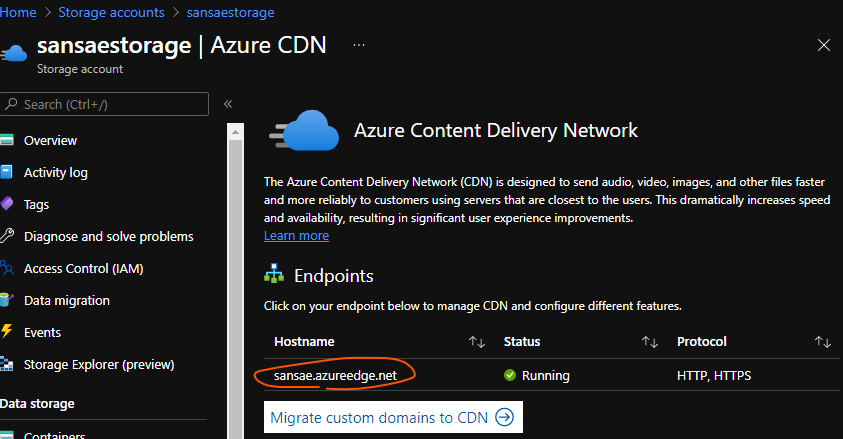
Task: Click the Storage Explorer (preview) icon
Action: (x=6, y=365)
